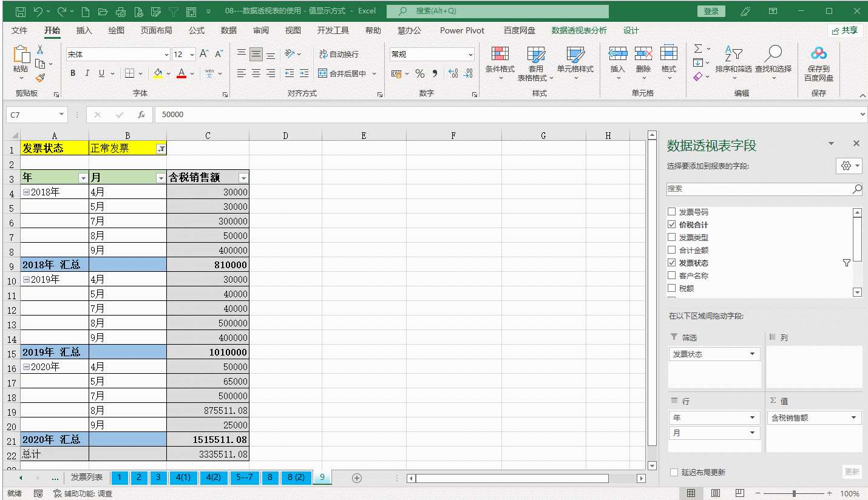
Task: Click the Excel search box 搜索(Alt+Q)
Action: click(x=497, y=11)
